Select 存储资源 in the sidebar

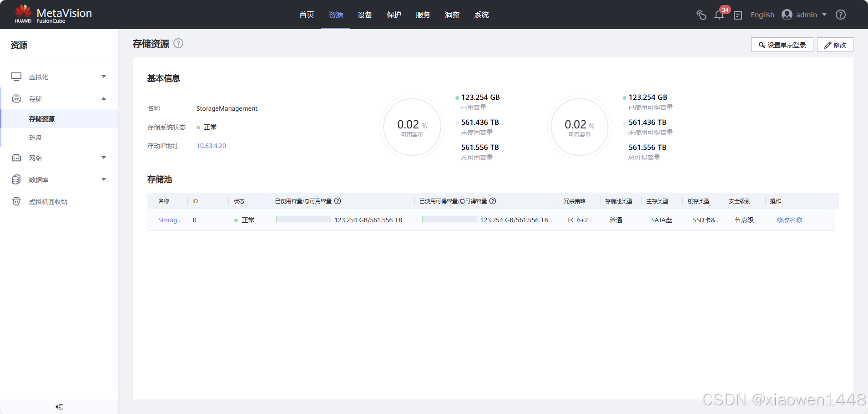[59, 119]
